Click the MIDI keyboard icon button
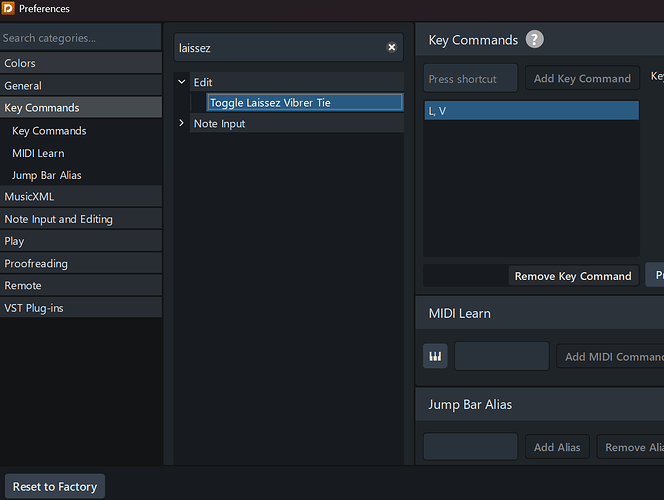 pyautogui.click(x=435, y=357)
